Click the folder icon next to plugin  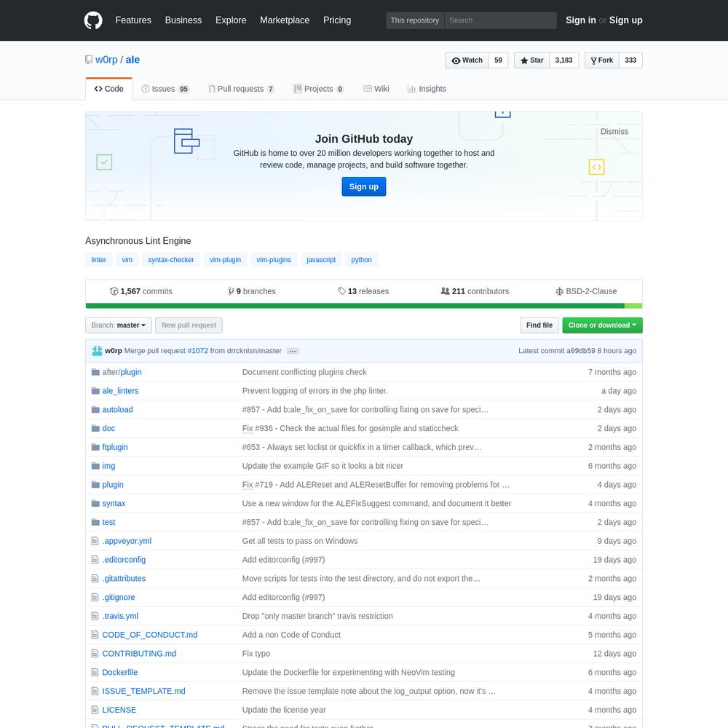tap(95, 484)
